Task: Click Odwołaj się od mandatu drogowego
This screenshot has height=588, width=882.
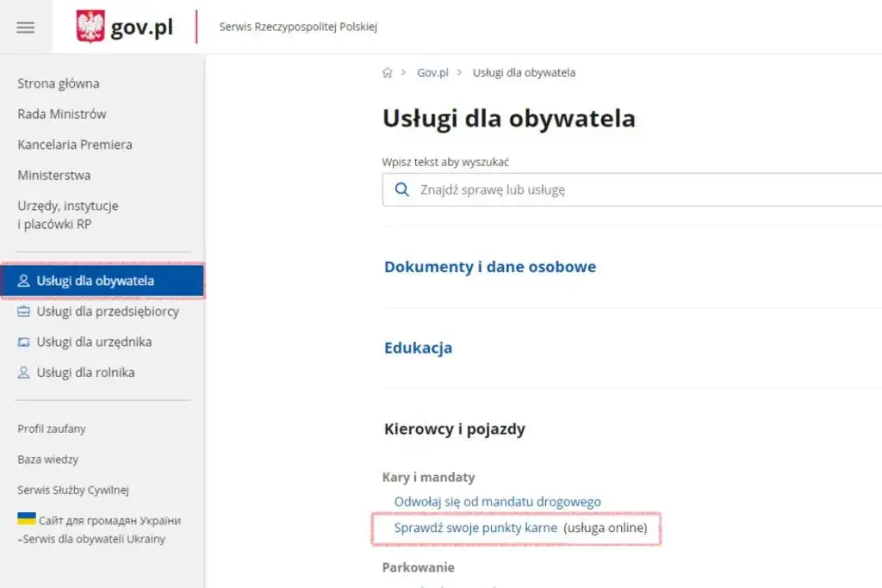Action: click(500, 500)
